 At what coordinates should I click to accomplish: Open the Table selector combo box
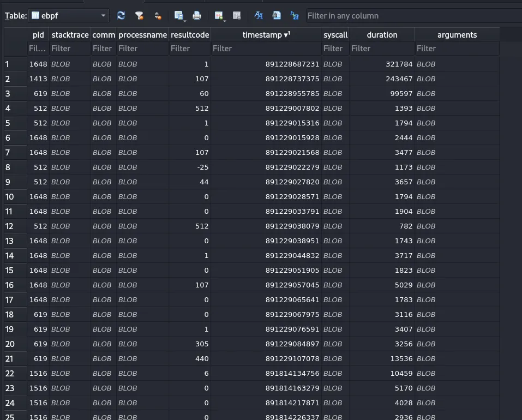pos(69,16)
